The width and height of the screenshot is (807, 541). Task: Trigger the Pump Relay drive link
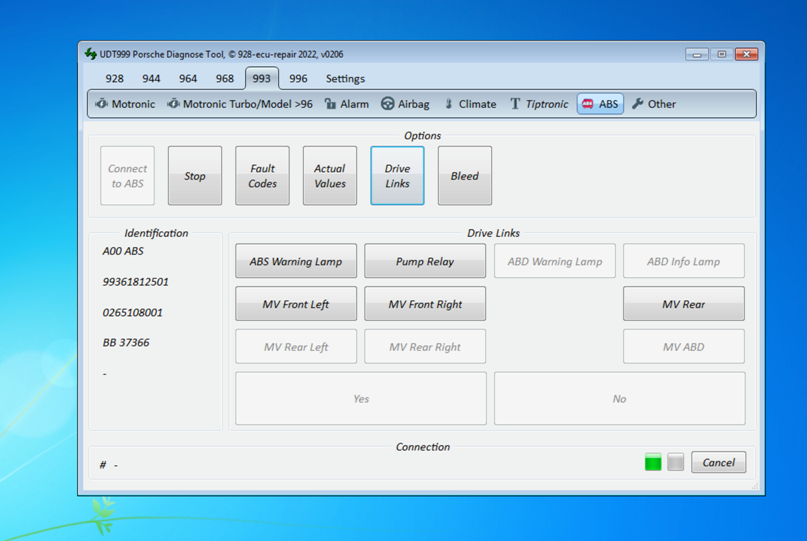point(425,262)
